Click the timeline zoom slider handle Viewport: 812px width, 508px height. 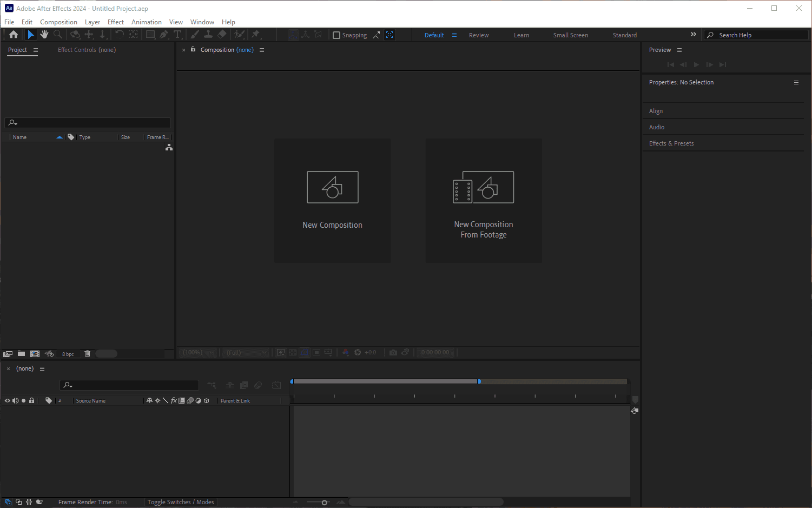point(325,503)
